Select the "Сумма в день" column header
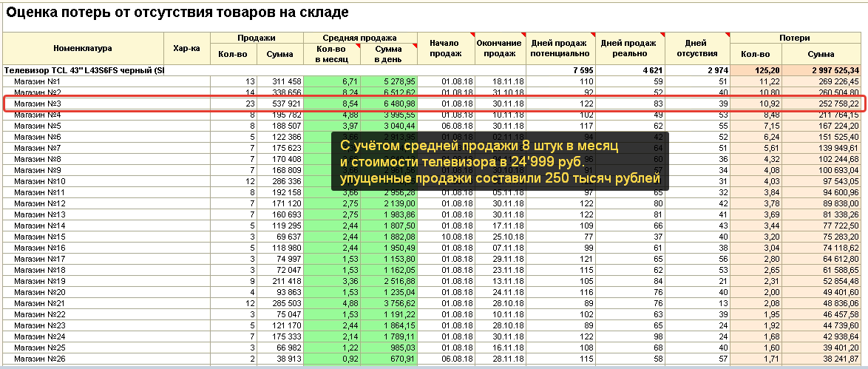 click(x=388, y=54)
